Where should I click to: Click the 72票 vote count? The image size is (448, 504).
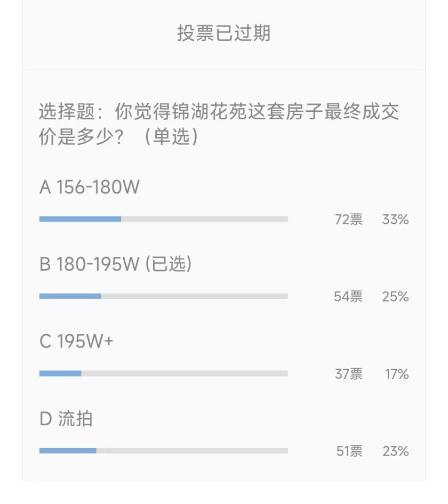coord(349,220)
